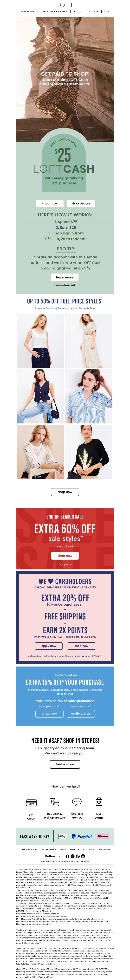
Task: Click the shop petites button
Action: coord(81,203)
